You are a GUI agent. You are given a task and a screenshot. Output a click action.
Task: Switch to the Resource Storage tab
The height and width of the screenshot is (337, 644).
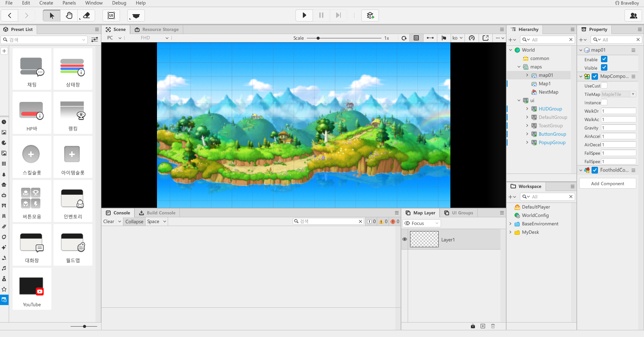tap(157, 30)
